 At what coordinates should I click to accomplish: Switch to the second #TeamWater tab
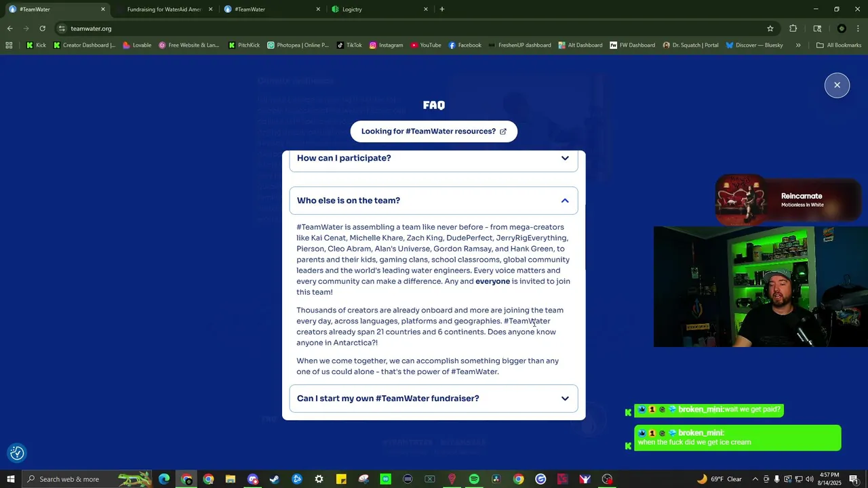click(271, 9)
